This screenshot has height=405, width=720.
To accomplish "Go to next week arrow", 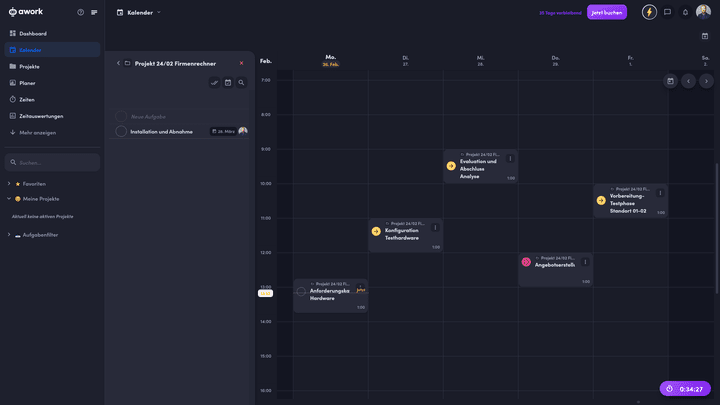I will pos(706,81).
